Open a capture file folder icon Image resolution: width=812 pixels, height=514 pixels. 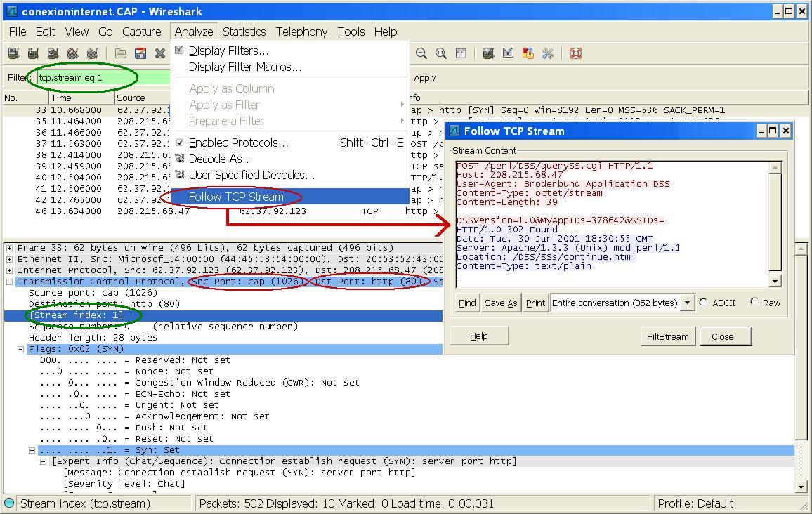(x=121, y=53)
